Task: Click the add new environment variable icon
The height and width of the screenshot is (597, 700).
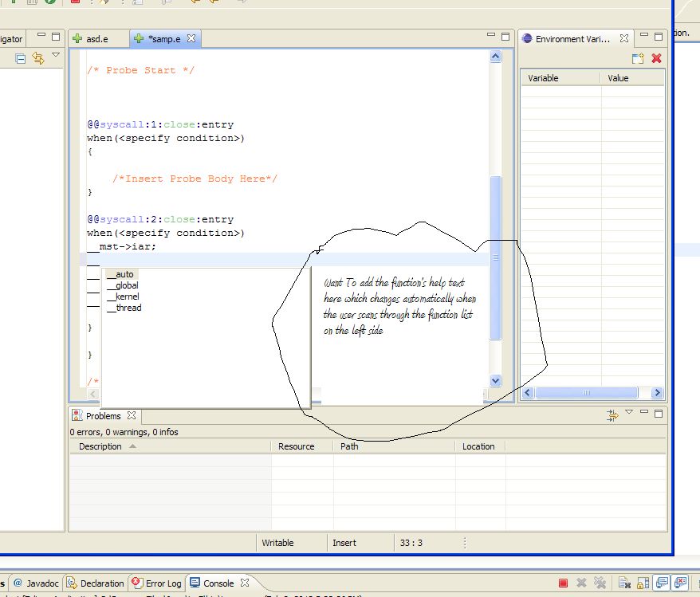Action: tap(638, 58)
